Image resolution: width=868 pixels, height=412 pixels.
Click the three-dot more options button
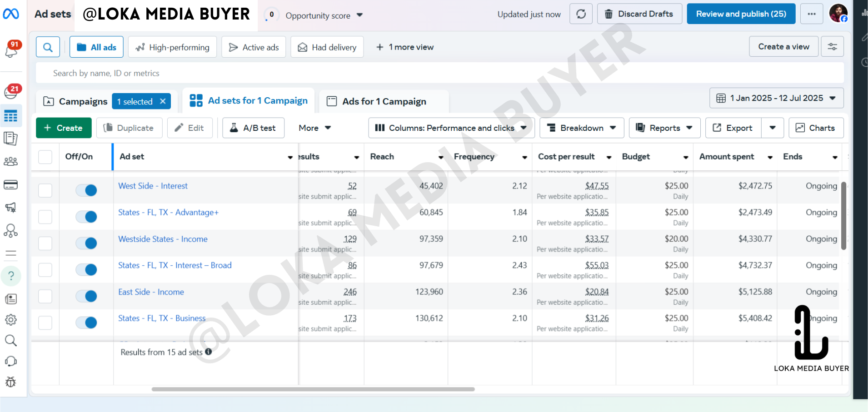click(811, 14)
